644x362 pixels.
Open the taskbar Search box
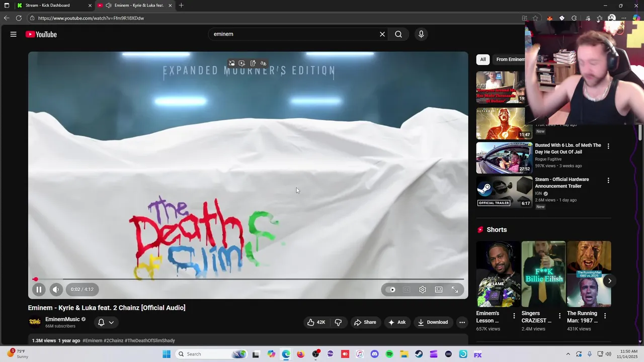[x=211, y=354]
